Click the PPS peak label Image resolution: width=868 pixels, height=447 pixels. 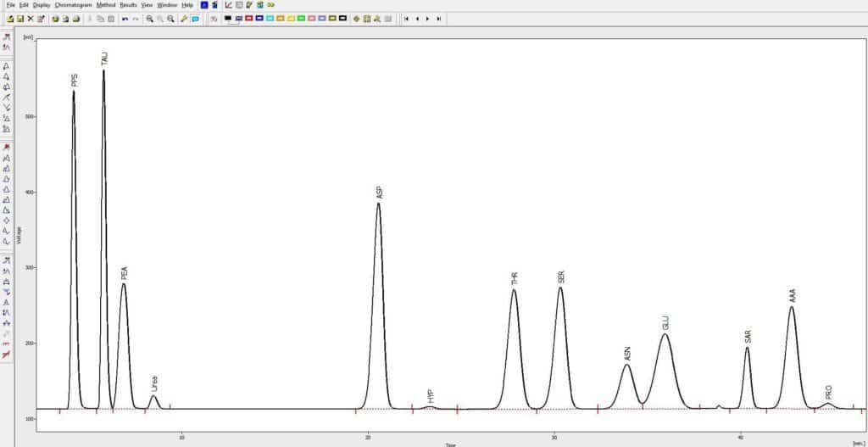[75, 81]
